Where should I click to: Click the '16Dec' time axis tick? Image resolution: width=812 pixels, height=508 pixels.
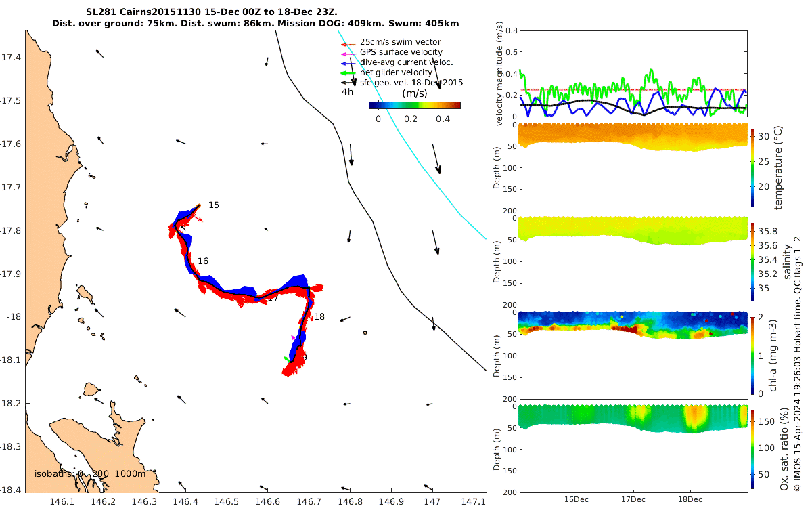(x=577, y=499)
